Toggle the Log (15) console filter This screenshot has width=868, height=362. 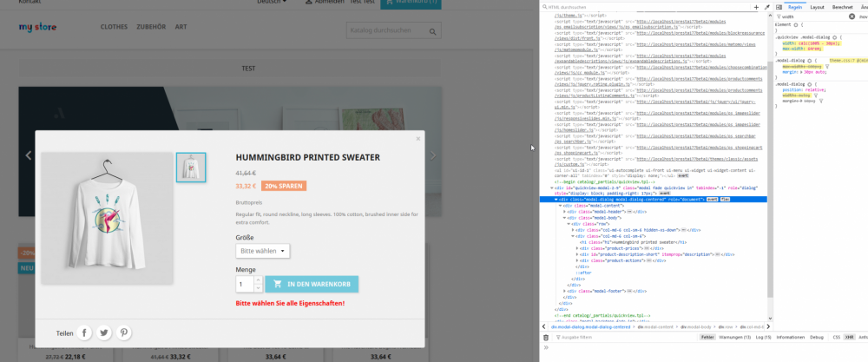pyautogui.click(x=763, y=337)
